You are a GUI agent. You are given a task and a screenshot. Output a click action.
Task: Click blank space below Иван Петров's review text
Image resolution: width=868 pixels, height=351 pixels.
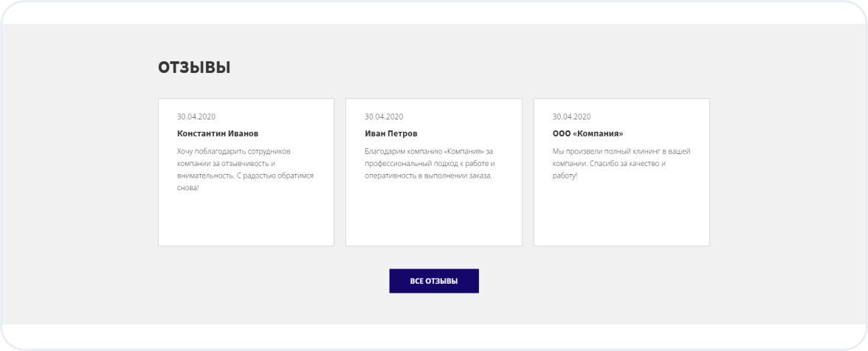click(433, 214)
